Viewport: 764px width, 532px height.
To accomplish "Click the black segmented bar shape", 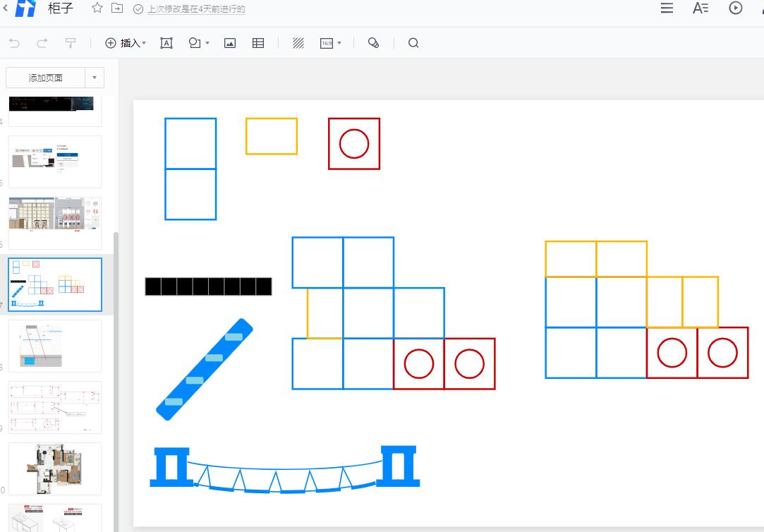I will pos(208,286).
